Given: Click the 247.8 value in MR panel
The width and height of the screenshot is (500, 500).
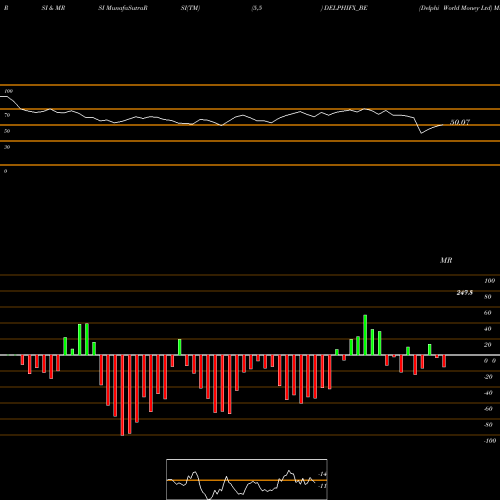Looking at the screenshot, I should click(x=465, y=293).
